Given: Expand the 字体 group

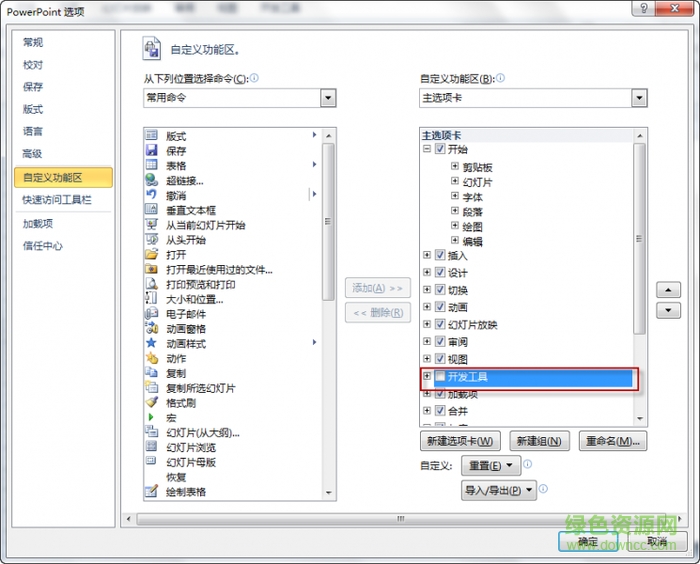Looking at the screenshot, I should coord(454,196).
